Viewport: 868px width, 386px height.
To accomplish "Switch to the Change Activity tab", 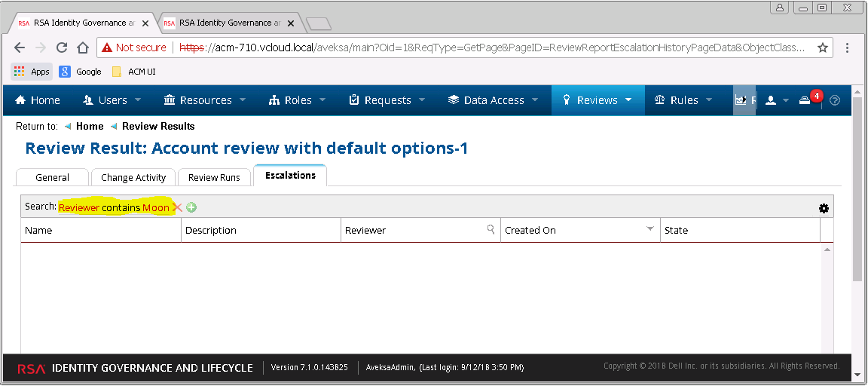I will point(133,177).
